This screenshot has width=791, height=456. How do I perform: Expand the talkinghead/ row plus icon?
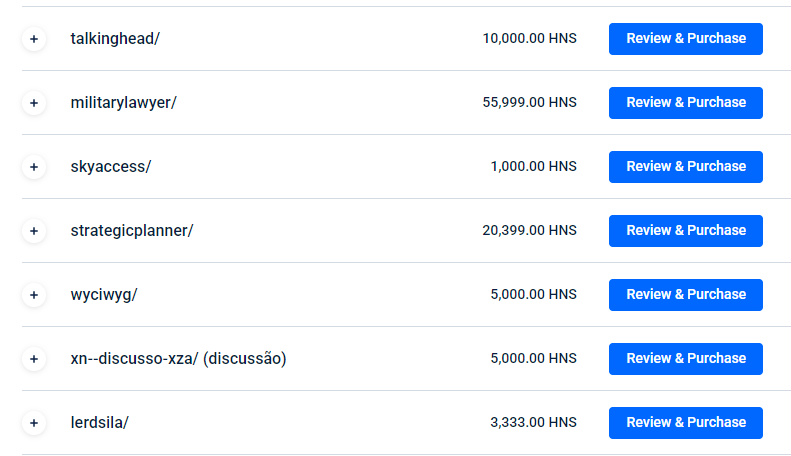(x=34, y=39)
